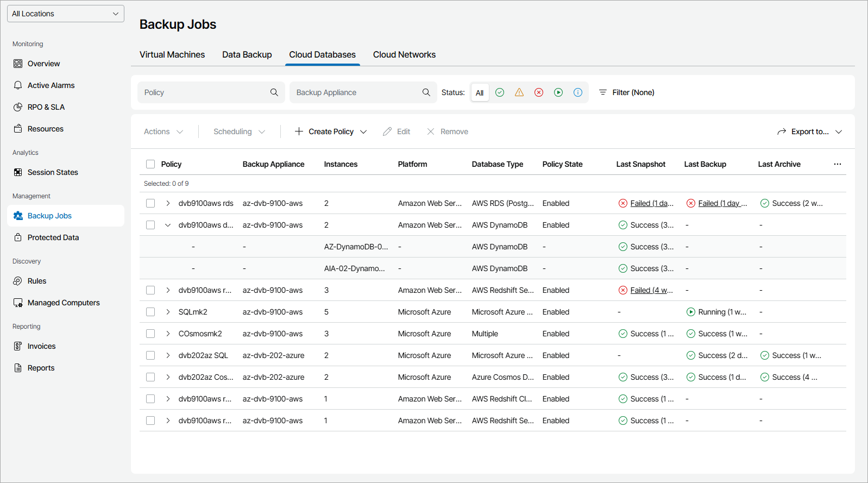
Task: Open the All Locations dropdown
Action: point(66,14)
